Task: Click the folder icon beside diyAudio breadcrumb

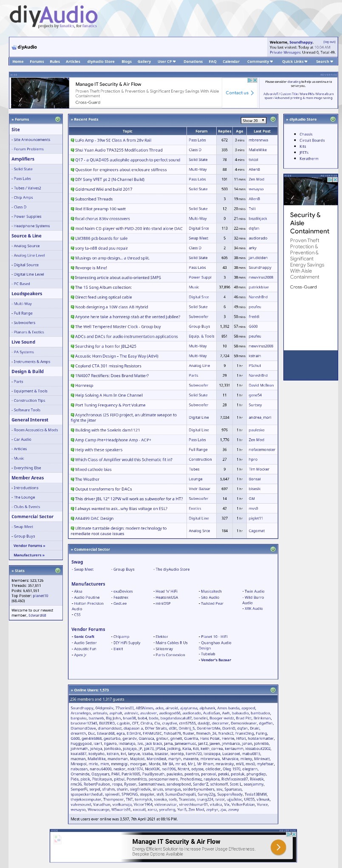Action: coord(14,47)
